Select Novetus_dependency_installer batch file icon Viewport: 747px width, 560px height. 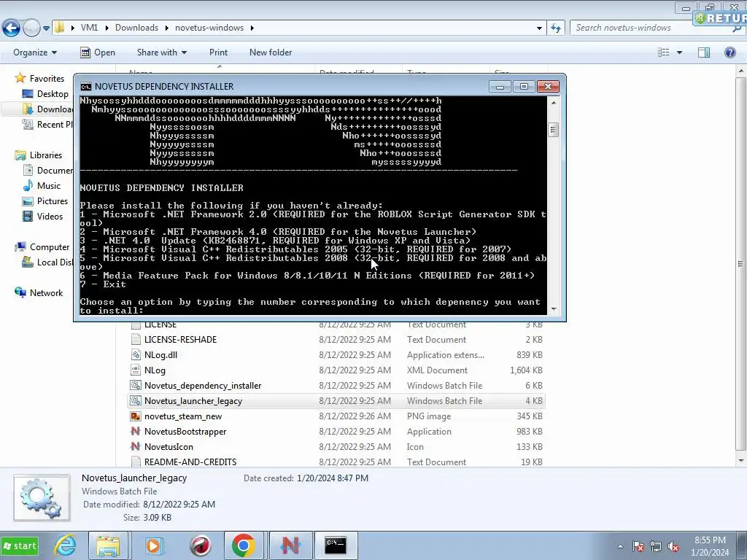pos(136,385)
